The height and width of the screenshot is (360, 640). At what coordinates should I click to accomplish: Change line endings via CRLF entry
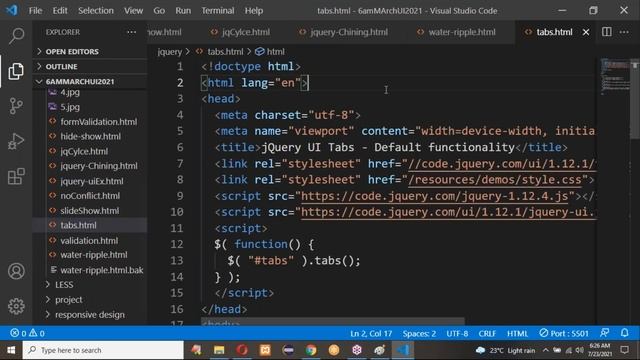[x=487, y=333]
